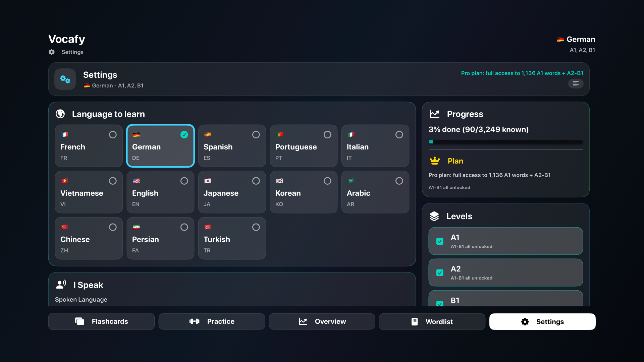Click the Vietnamese flag icon
Image resolution: width=644 pixels, height=362 pixels.
65,181
